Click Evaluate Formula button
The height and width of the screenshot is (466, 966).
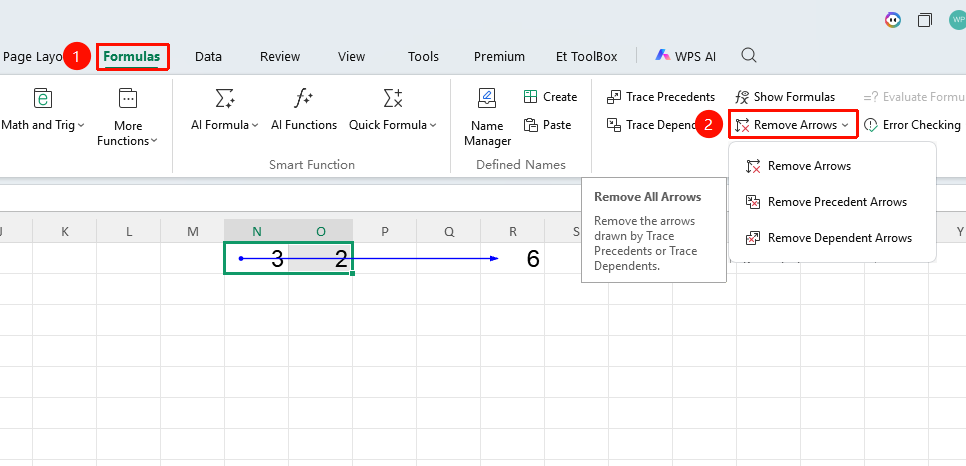pos(914,97)
